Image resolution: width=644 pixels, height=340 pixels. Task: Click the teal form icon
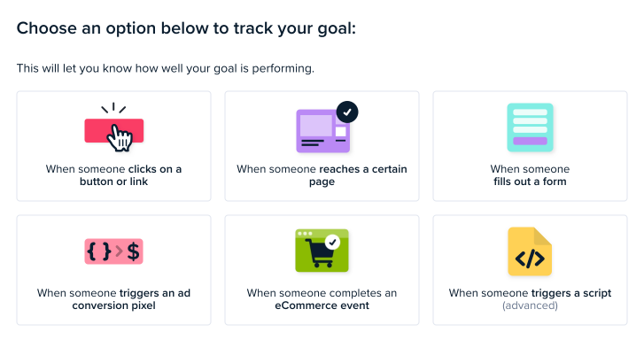point(530,127)
